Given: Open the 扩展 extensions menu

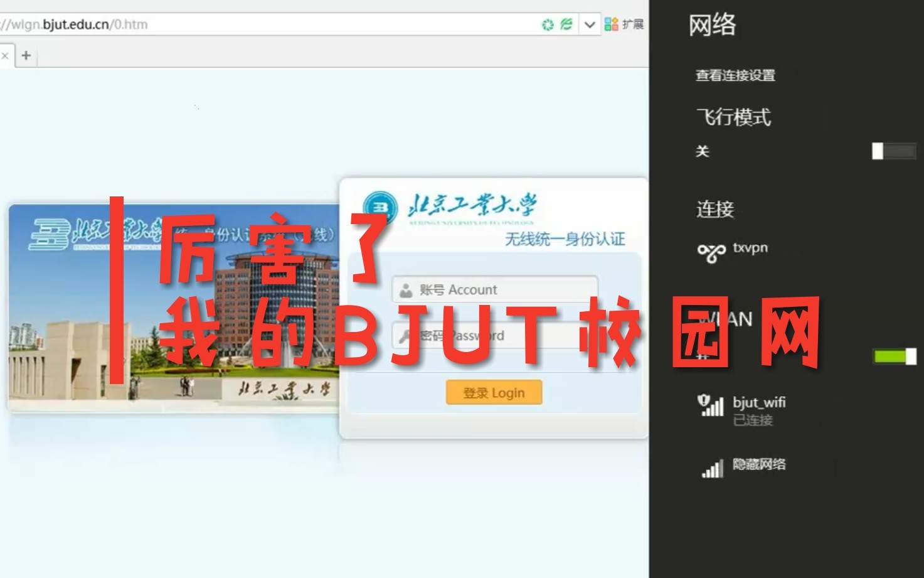Looking at the screenshot, I should (x=624, y=24).
